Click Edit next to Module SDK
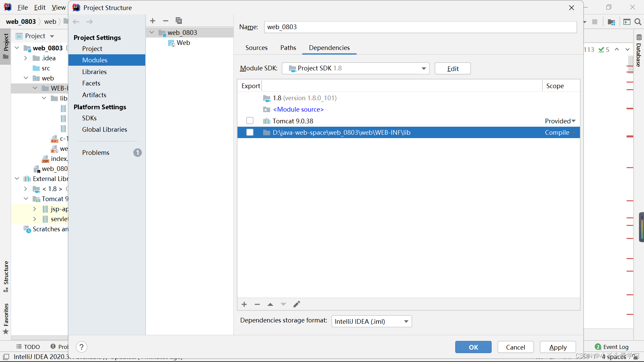The width and height of the screenshot is (644, 362). [453, 69]
